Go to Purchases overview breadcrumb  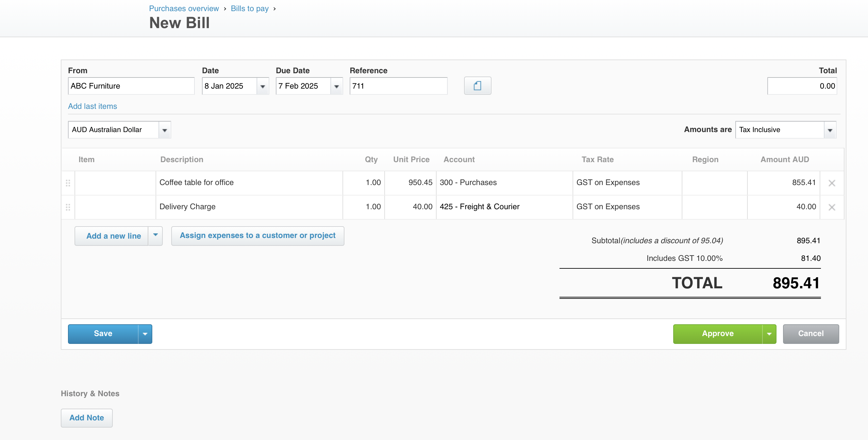pos(184,8)
